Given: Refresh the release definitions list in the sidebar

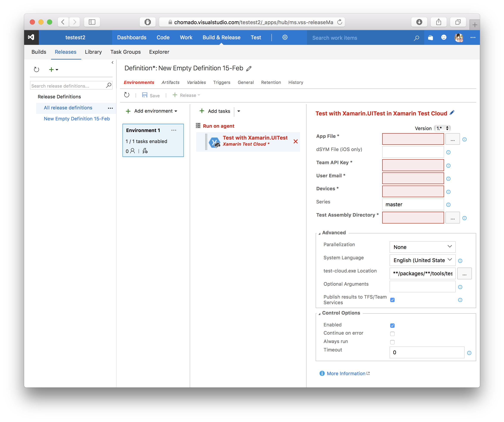Looking at the screenshot, I should click(36, 70).
